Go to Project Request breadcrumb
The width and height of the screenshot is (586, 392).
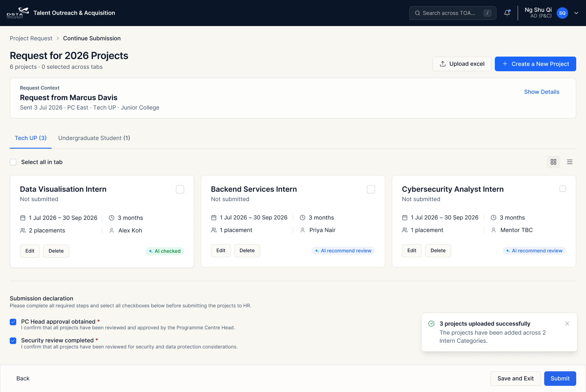point(31,38)
